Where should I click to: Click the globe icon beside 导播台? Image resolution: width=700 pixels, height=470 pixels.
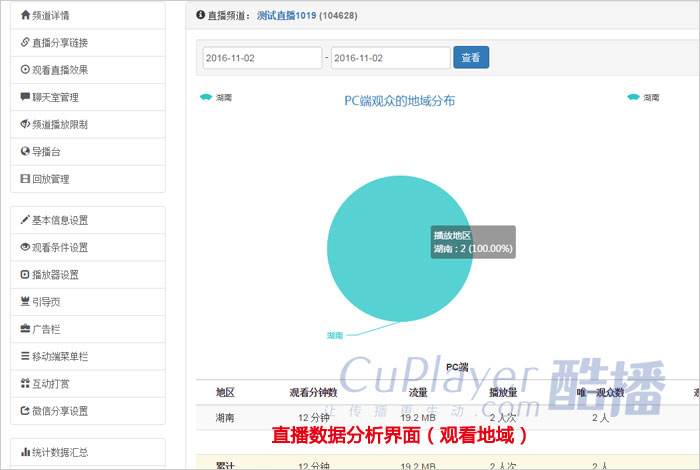click(25, 151)
